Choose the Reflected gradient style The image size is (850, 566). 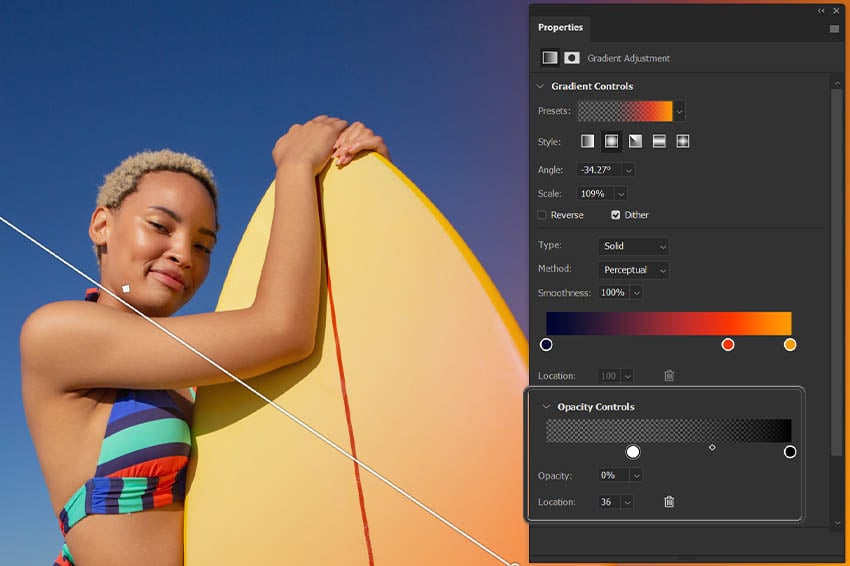pyautogui.click(x=659, y=142)
